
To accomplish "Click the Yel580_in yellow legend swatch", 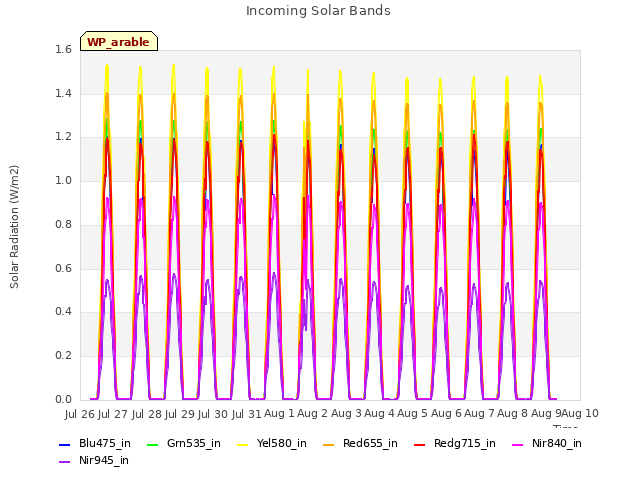I will (242, 444).
